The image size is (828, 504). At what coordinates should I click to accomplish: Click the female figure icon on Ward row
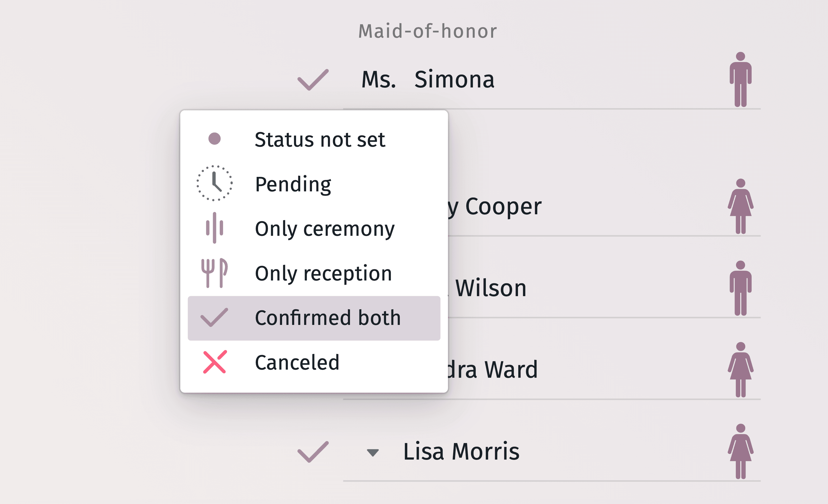tap(740, 370)
